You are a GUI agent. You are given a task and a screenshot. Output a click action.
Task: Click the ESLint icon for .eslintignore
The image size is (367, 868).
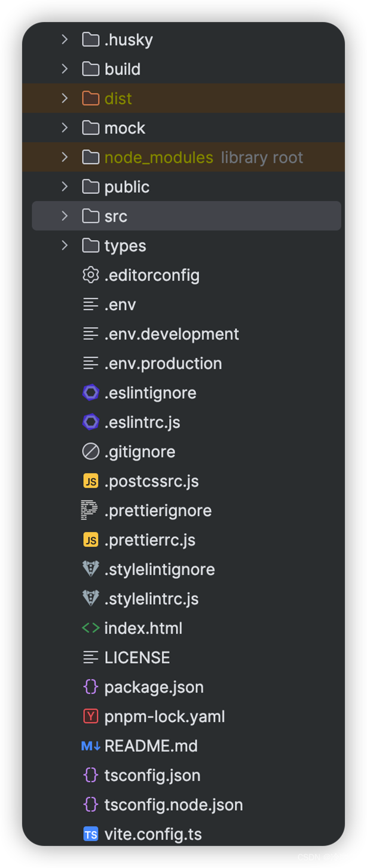click(x=91, y=392)
